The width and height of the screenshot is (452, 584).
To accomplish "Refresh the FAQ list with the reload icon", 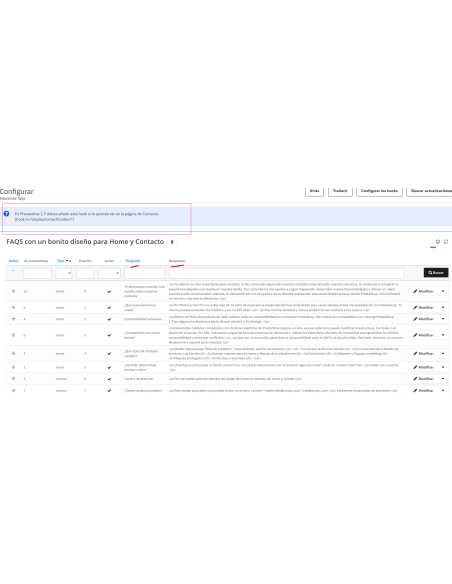I will click(x=446, y=242).
